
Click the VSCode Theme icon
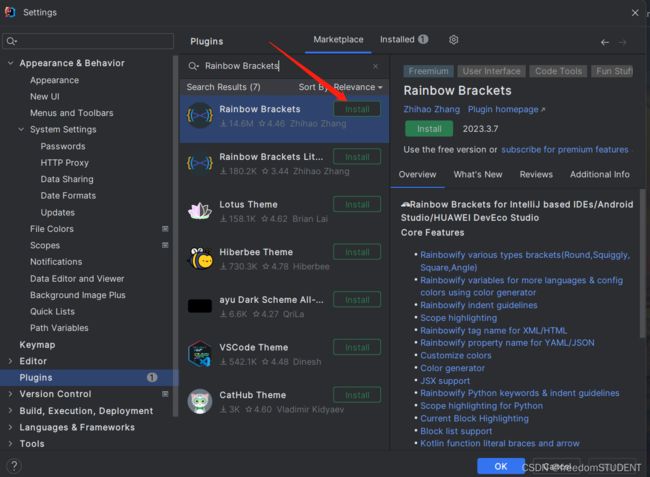pos(200,354)
